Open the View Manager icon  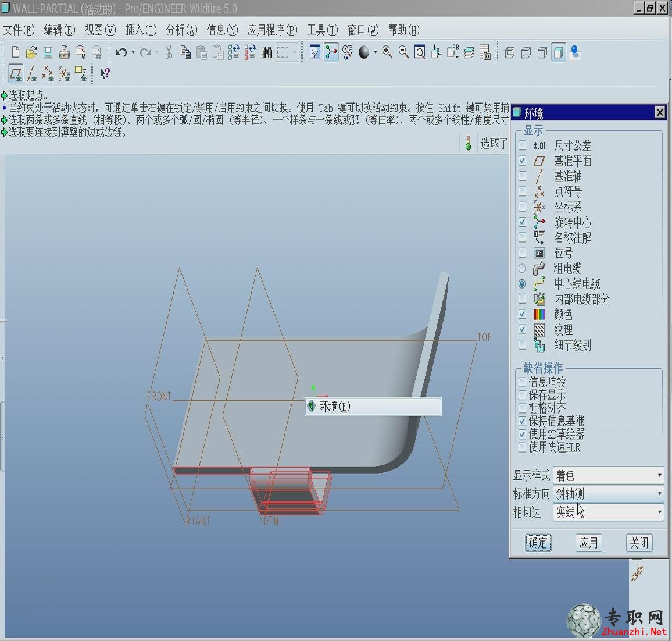[x=485, y=52]
